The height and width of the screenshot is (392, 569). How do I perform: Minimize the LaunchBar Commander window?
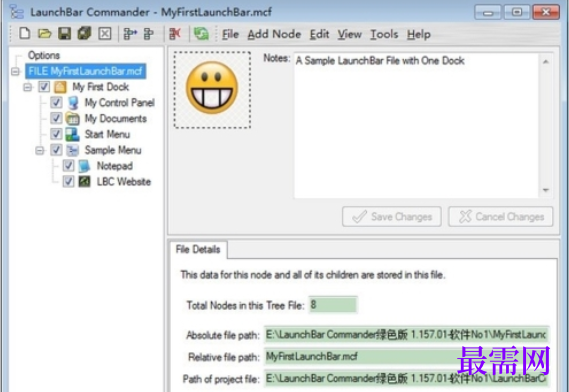click(488, 12)
